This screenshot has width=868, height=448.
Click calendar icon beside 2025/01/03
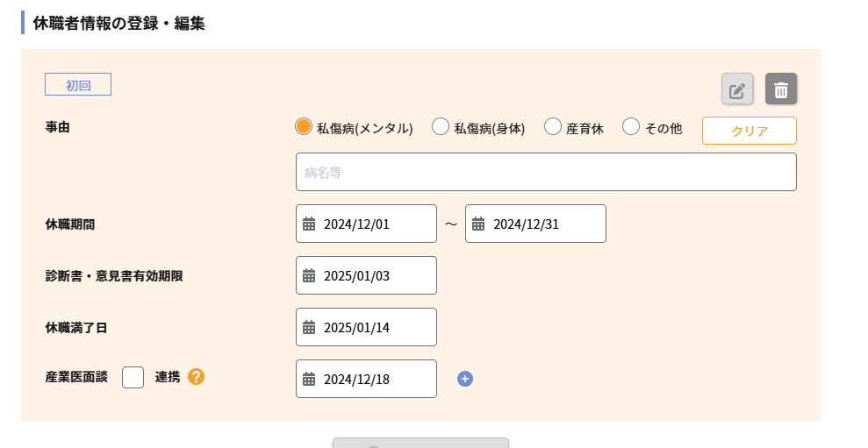tap(309, 275)
